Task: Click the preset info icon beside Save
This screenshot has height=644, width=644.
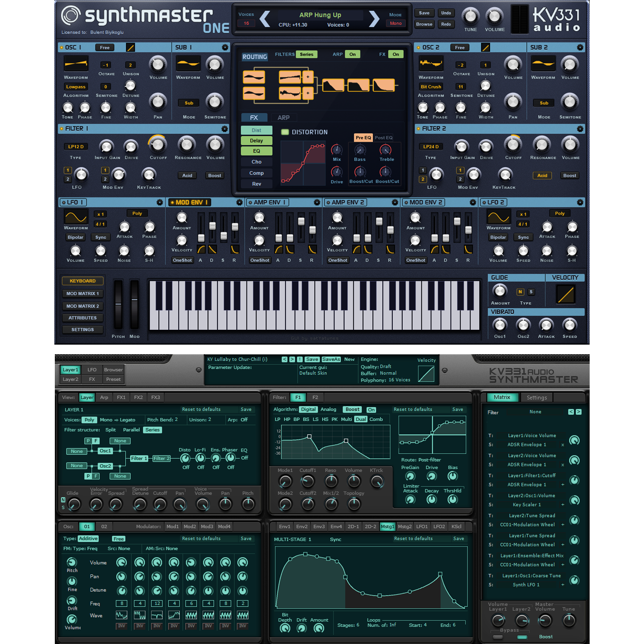Action: [x=299, y=359]
